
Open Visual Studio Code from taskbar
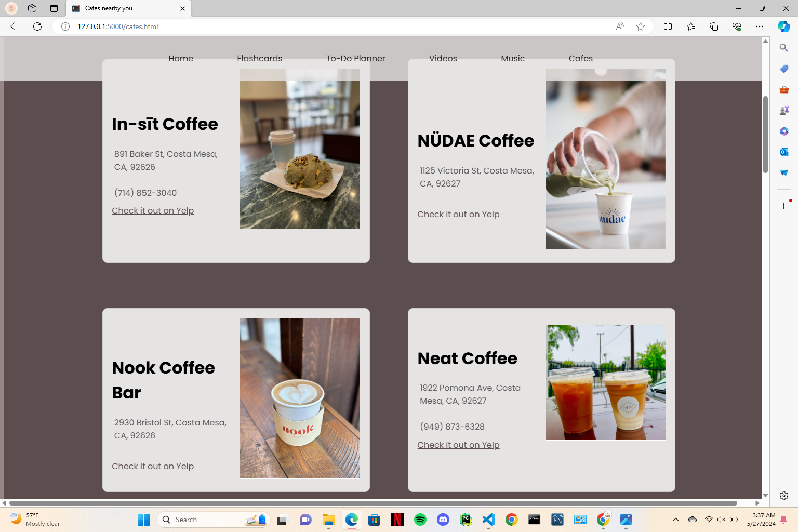(x=489, y=520)
